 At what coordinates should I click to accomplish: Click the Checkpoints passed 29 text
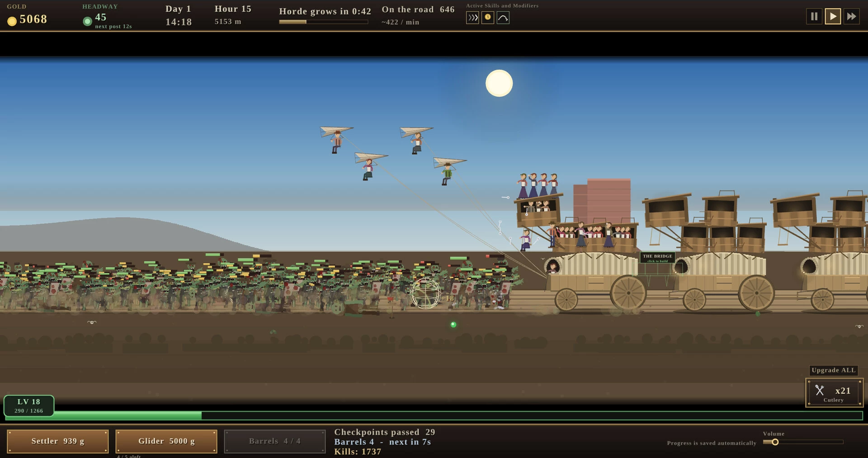[385, 432]
